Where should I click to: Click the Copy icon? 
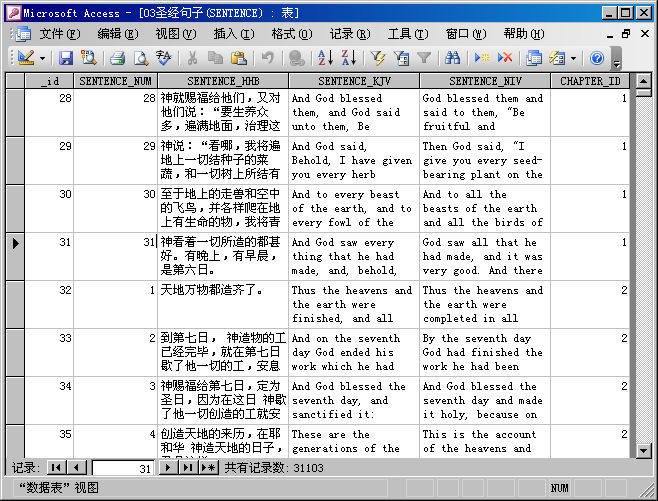pyautogui.click(x=215, y=57)
